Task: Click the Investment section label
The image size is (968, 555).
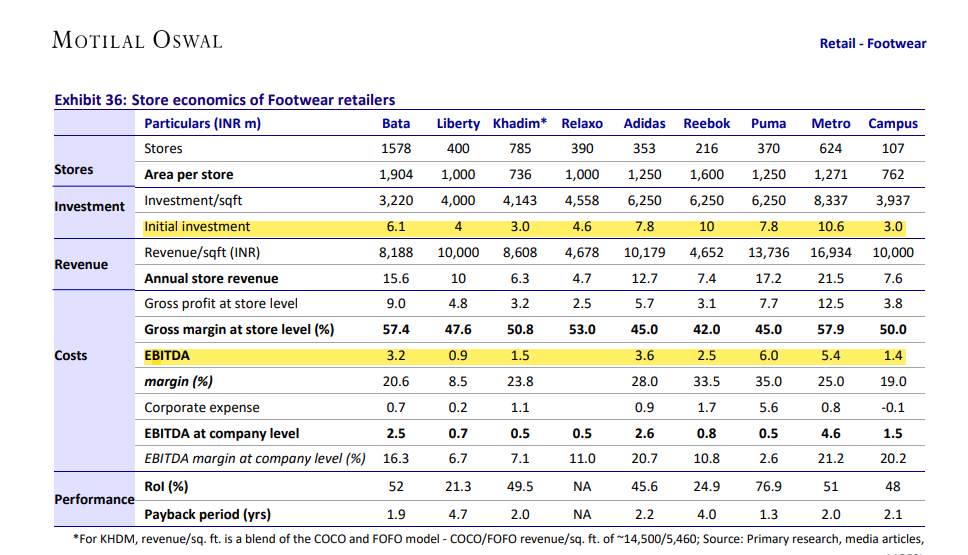Action: pyautogui.click(x=90, y=206)
